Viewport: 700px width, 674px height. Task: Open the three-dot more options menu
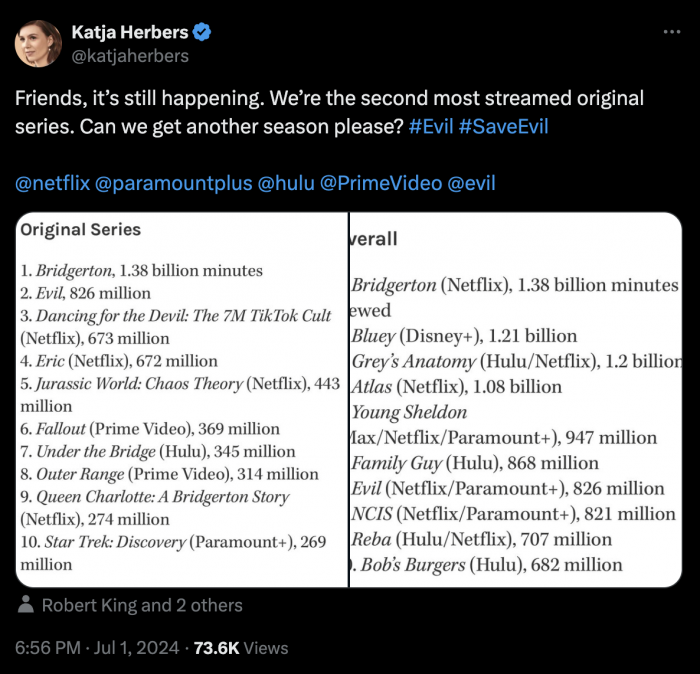pyautogui.click(x=671, y=32)
